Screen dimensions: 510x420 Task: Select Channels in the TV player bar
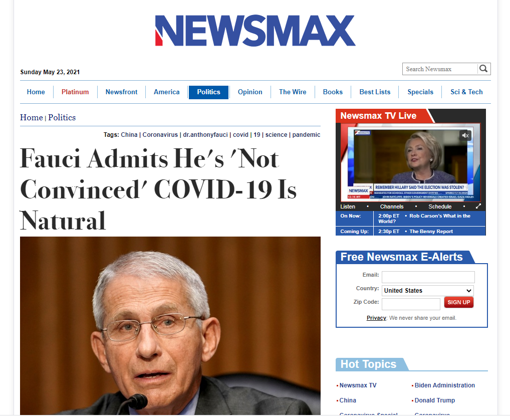coord(392,206)
